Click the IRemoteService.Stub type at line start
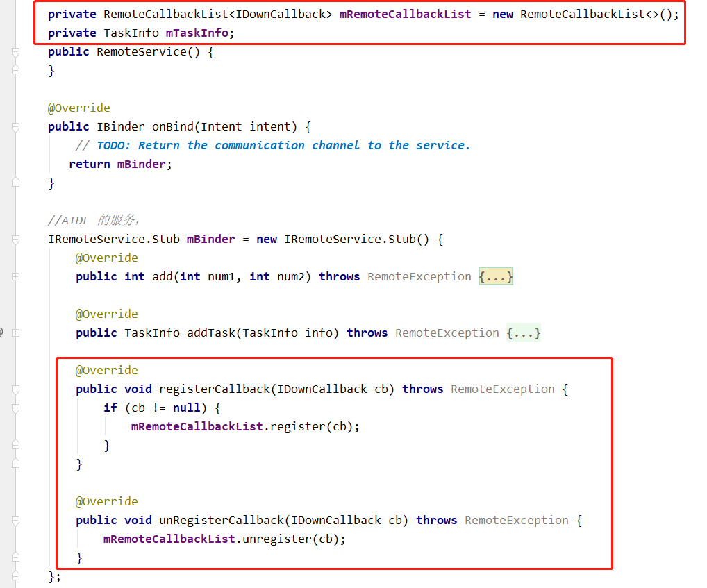The image size is (707, 588). (114, 240)
